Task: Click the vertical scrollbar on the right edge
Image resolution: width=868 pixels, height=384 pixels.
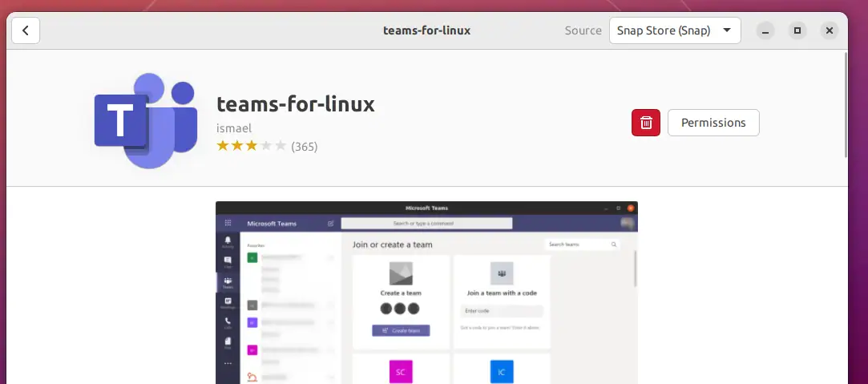Action: 845,104
